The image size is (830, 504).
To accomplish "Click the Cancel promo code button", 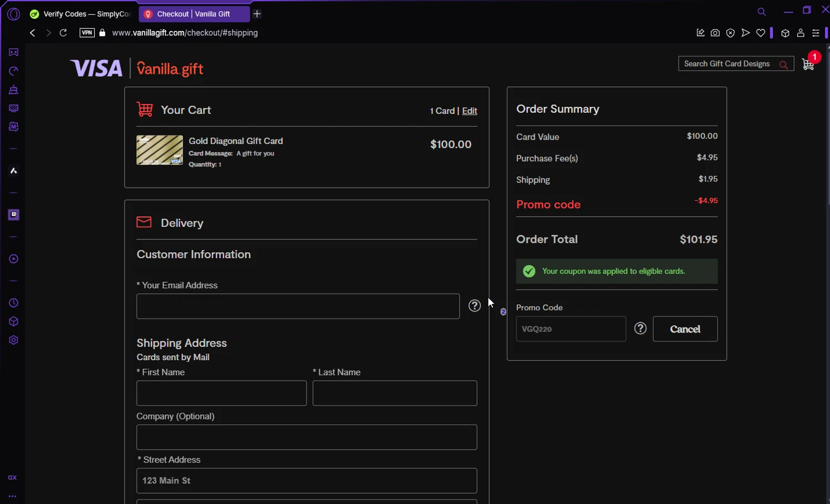I will pos(684,329).
